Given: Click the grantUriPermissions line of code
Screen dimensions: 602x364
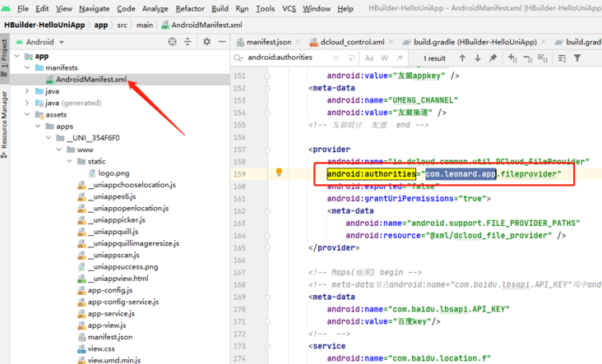Looking at the screenshot, I should tap(409, 199).
